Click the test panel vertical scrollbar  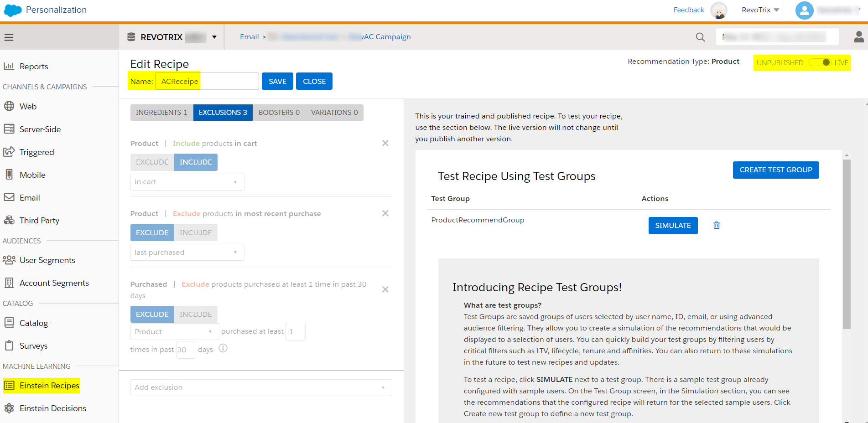[847, 244]
